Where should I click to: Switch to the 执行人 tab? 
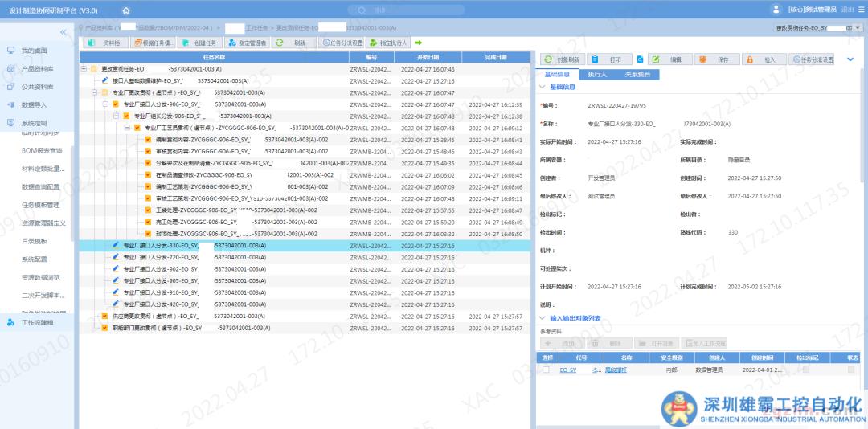coord(597,74)
